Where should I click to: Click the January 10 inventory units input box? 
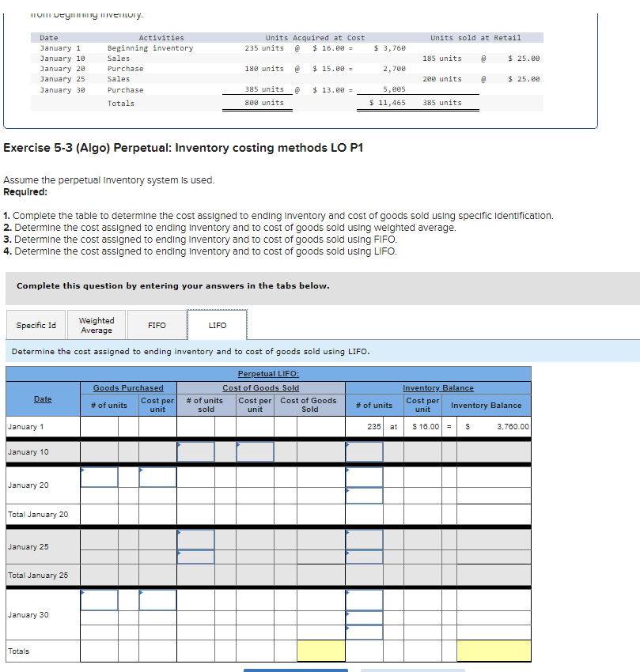tap(364, 451)
